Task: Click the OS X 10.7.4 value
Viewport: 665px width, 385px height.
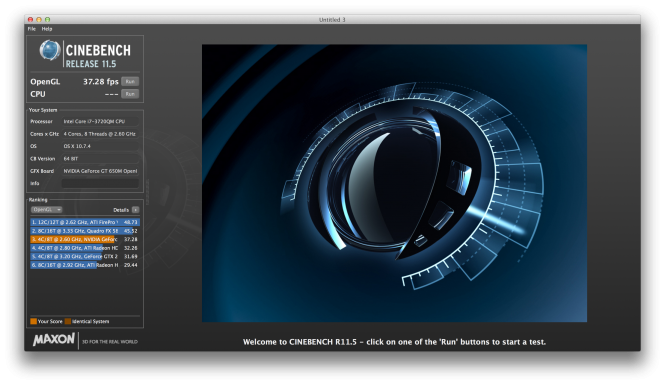Action: click(100, 146)
